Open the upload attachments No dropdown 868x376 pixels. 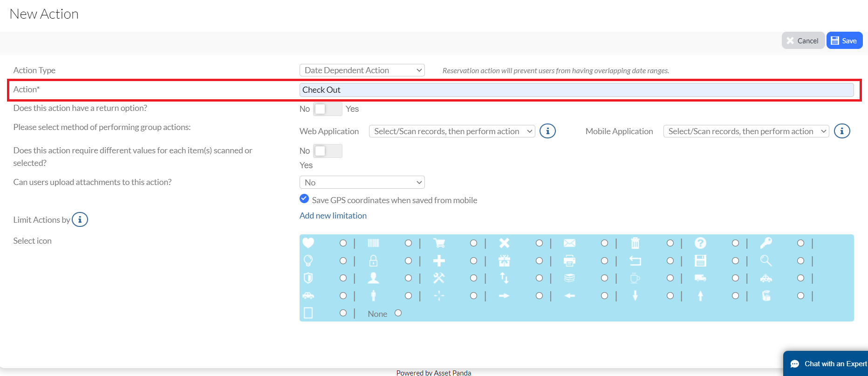tap(362, 182)
